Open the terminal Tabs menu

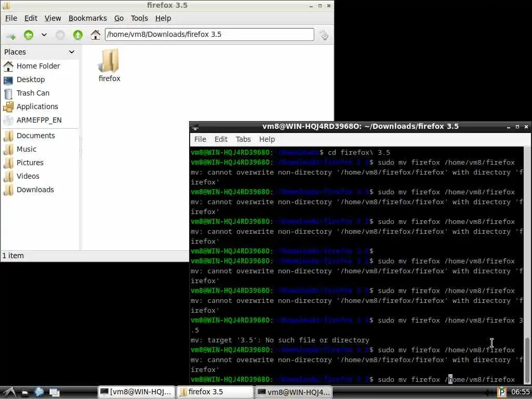click(243, 139)
